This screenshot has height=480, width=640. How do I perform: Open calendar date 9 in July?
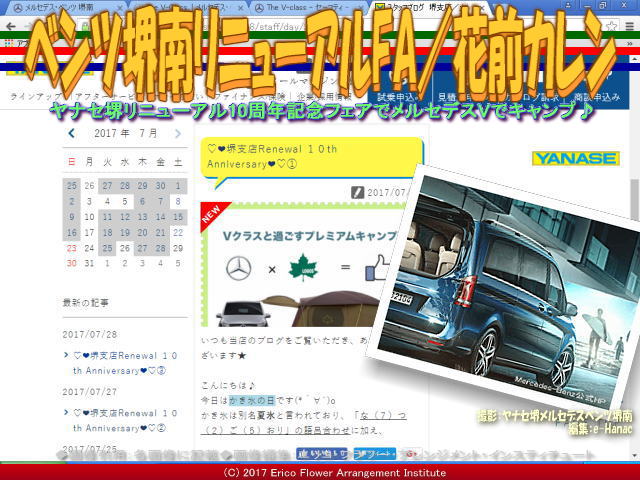(72, 217)
